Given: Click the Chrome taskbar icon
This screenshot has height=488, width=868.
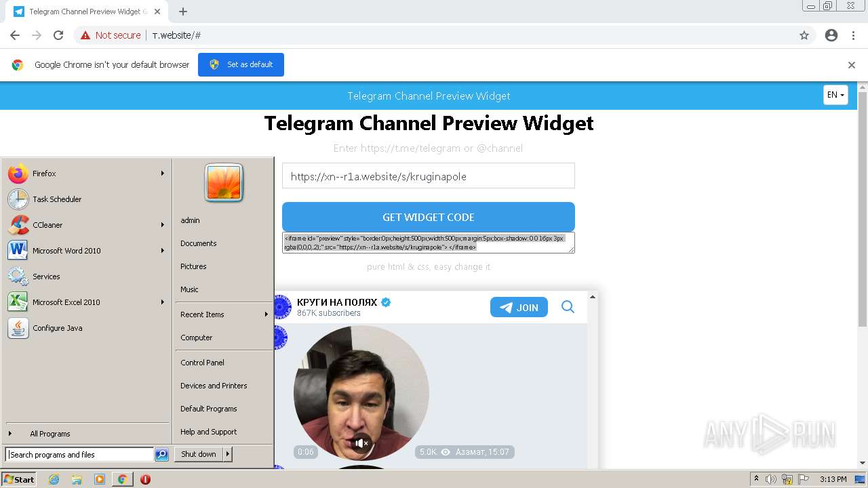Looking at the screenshot, I should click(122, 479).
